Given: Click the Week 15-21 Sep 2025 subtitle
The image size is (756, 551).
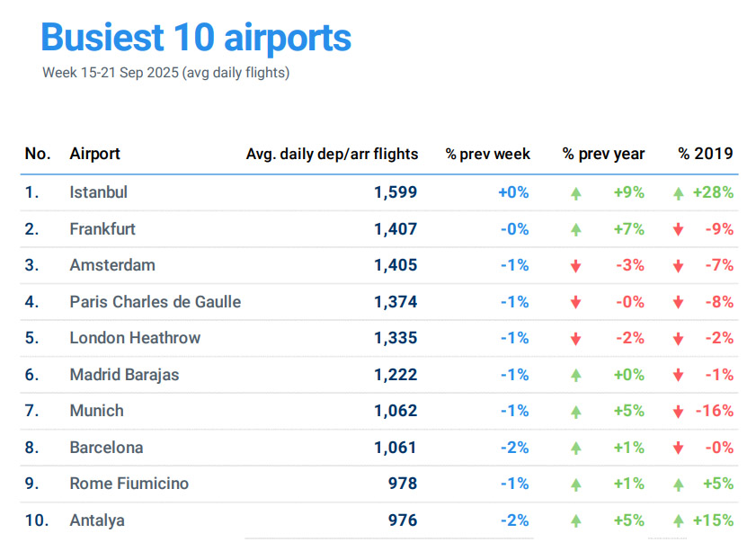Looking at the screenshot, I should pos(165,73).
